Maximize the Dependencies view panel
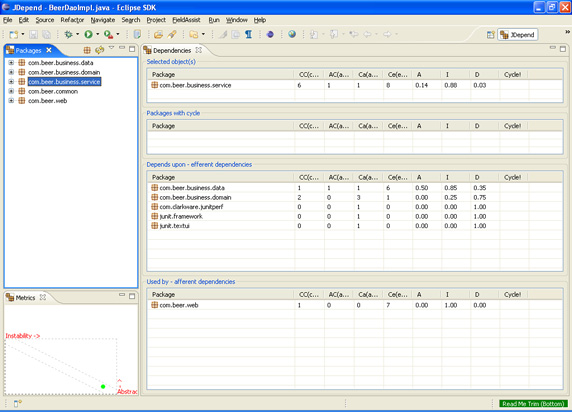572x412 pixels. pyautogui.click(x=563, y=49)
